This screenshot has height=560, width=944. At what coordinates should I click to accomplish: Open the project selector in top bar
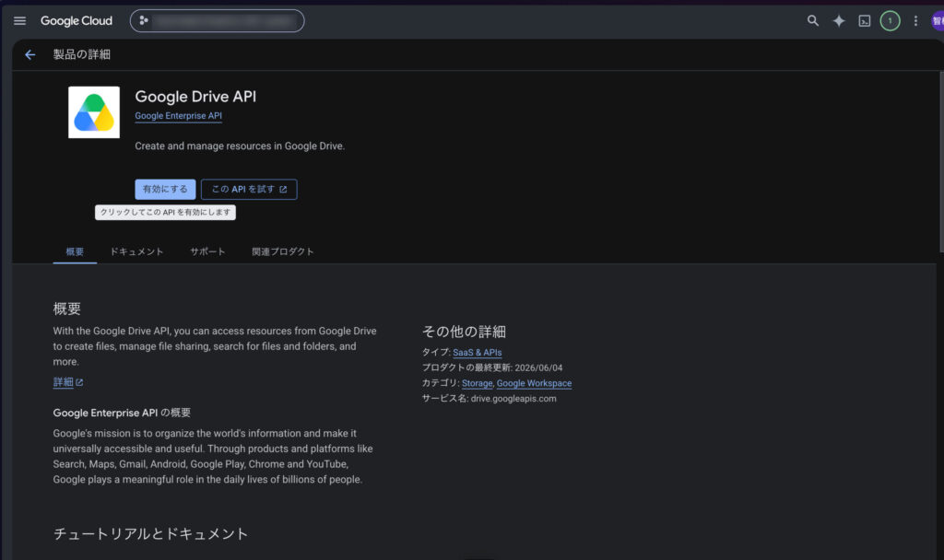click(218, 21)
